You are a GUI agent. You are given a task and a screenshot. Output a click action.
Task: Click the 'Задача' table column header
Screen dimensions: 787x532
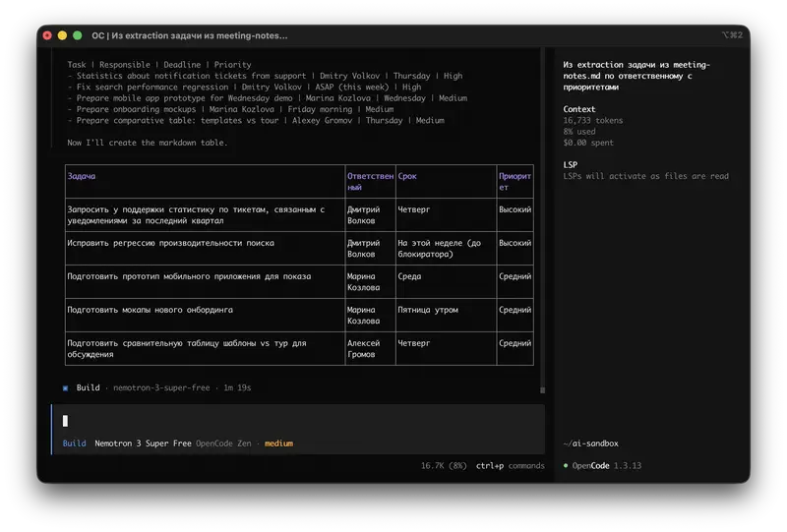[82, 176]
